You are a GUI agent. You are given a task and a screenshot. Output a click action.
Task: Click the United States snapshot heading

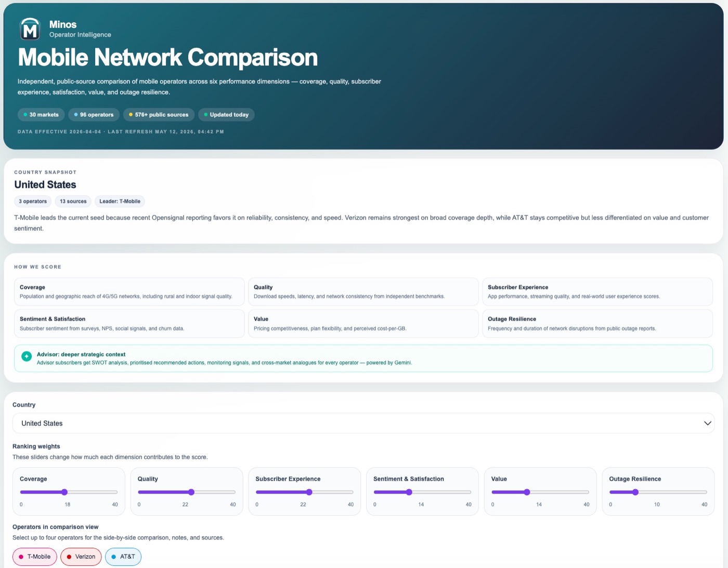(45, 185)
